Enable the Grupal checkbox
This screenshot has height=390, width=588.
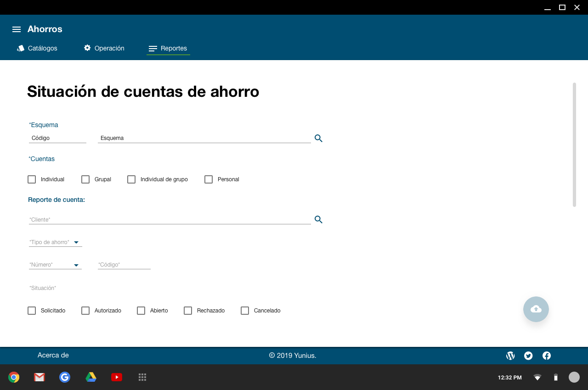click(x=85, y=179)
